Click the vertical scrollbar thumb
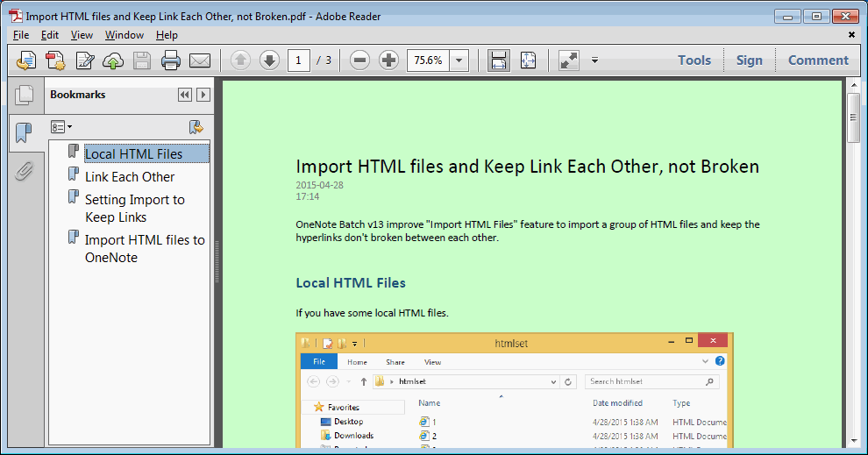 click(853, 117)
